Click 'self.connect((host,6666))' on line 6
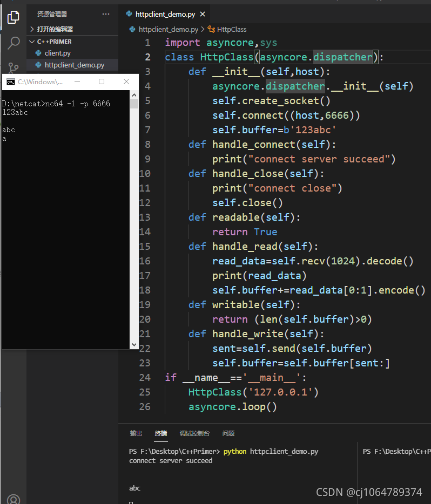 [x=286, y=115]
